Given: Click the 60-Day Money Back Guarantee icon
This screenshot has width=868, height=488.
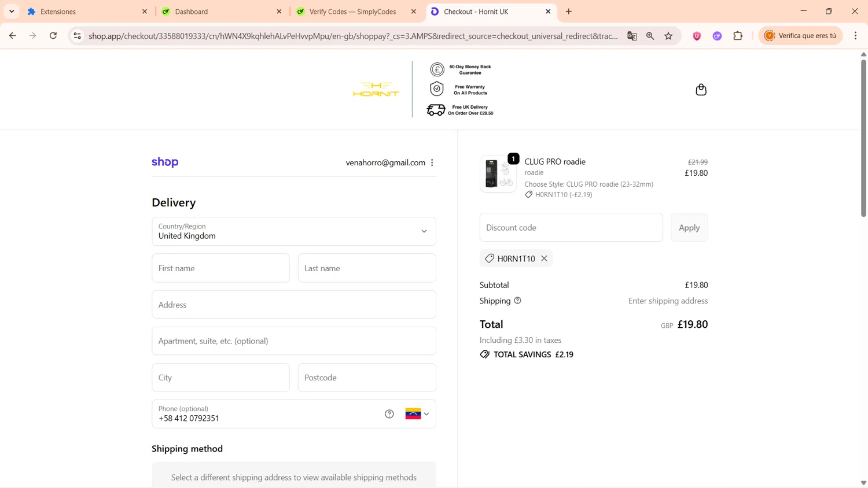Looking at the screenshot, I should point(437,69).
